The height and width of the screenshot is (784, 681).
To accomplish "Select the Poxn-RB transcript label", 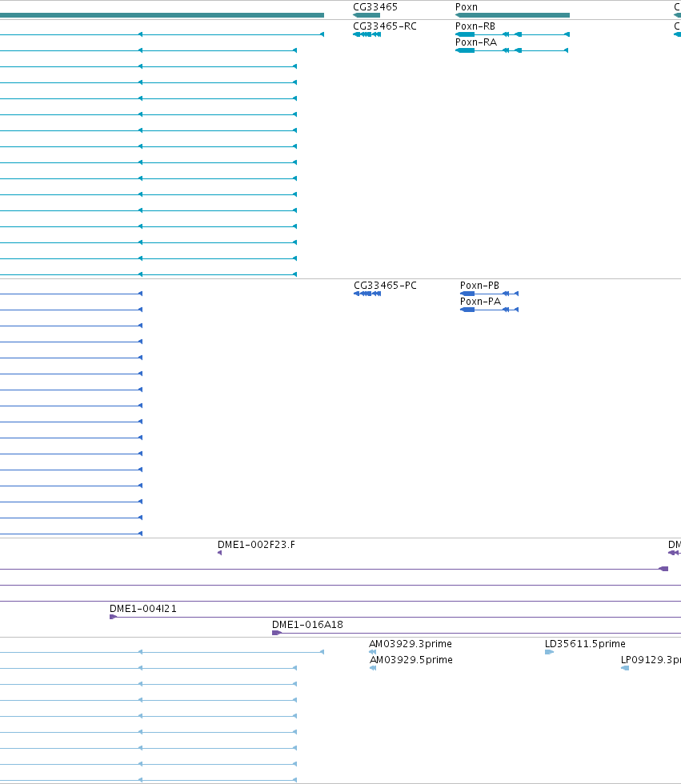I will pyautogui.click(x=475, y=26).
